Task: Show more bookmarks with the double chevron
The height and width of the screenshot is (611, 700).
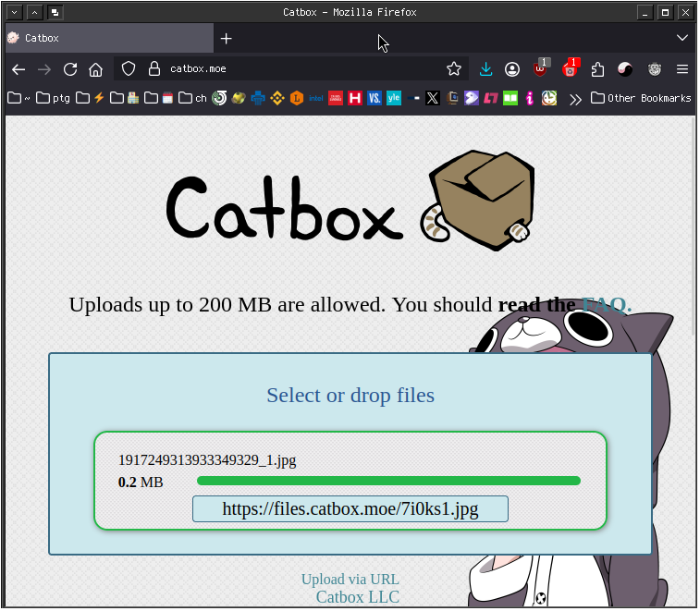Action: pos(576,99)
